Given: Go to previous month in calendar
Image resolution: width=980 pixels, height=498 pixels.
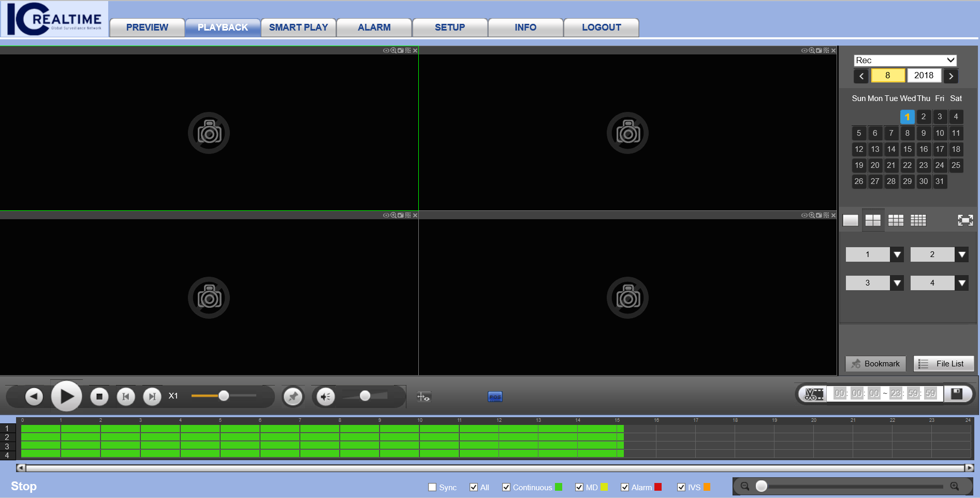Looking at the screenshot, I should (x=861, y=76).
